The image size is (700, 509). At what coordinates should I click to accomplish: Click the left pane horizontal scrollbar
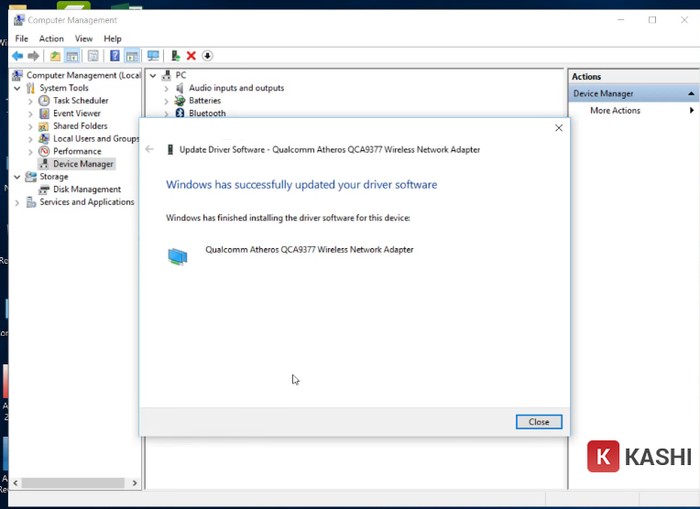75,482
